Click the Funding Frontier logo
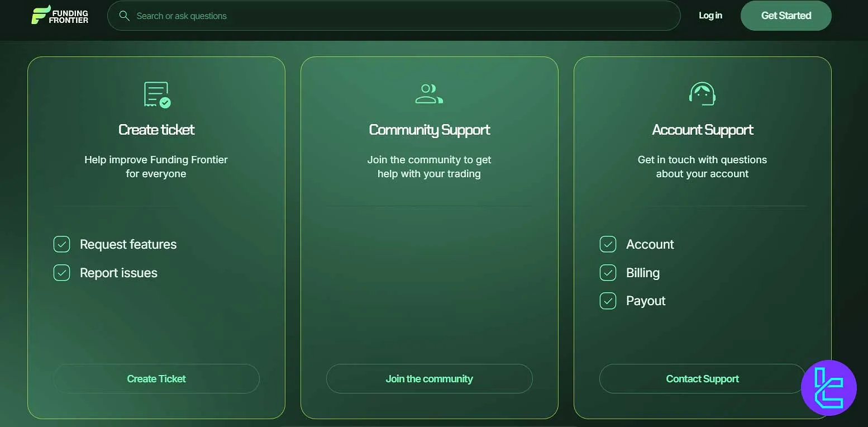The width and height of the screenshot is (868, 427). 60,16
